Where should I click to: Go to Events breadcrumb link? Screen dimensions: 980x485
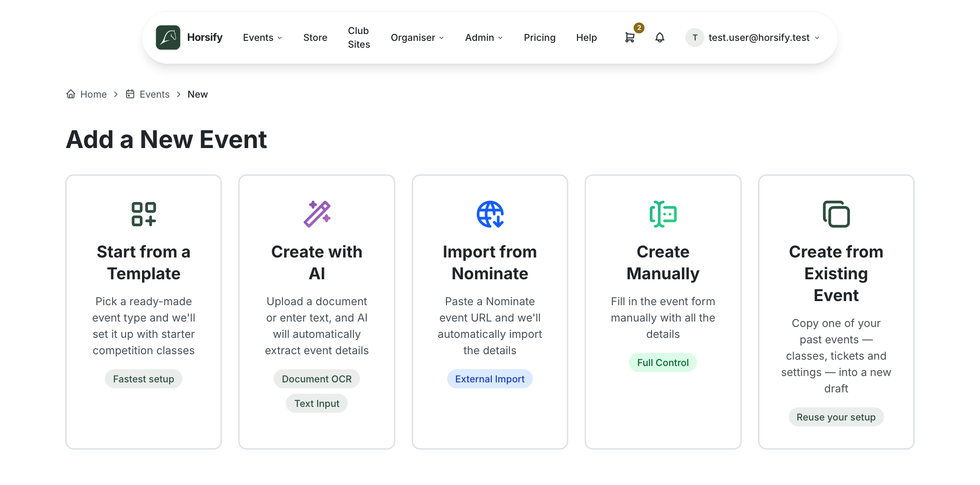point(155,94)
